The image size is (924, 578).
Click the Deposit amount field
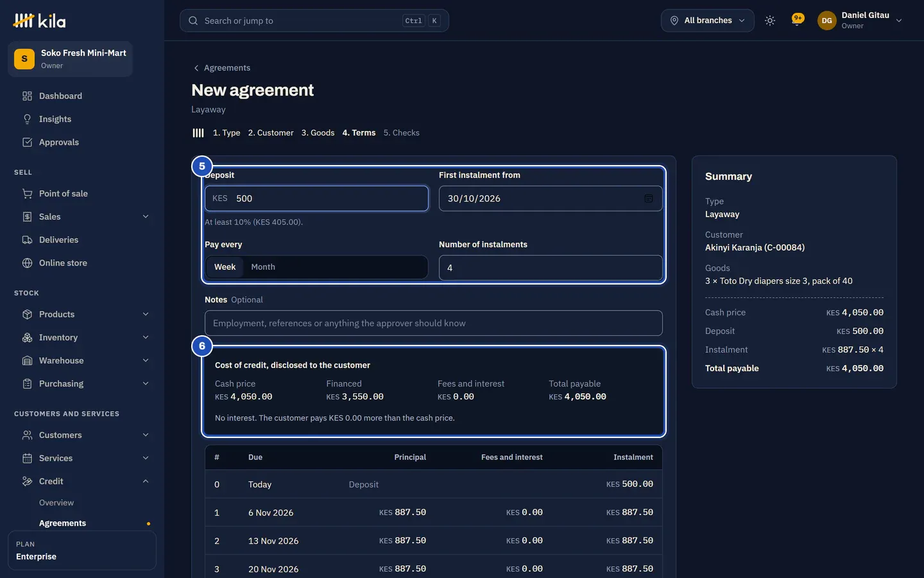(316, 198)
